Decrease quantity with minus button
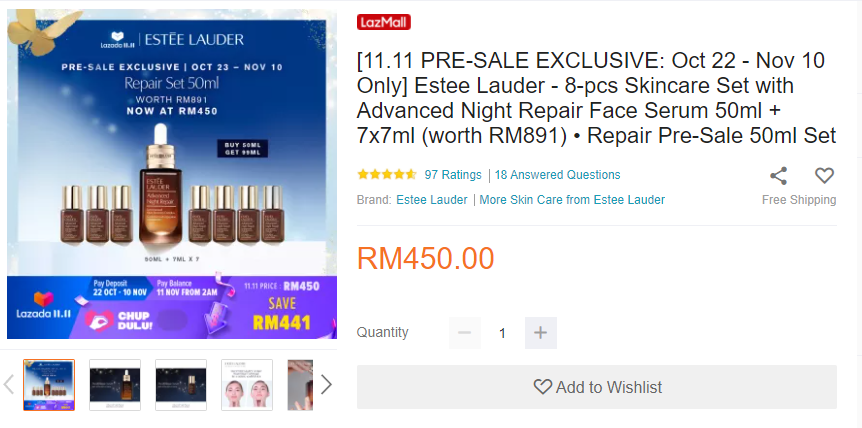This screenshot has height=428, width=862. click(x=465, y=333)
